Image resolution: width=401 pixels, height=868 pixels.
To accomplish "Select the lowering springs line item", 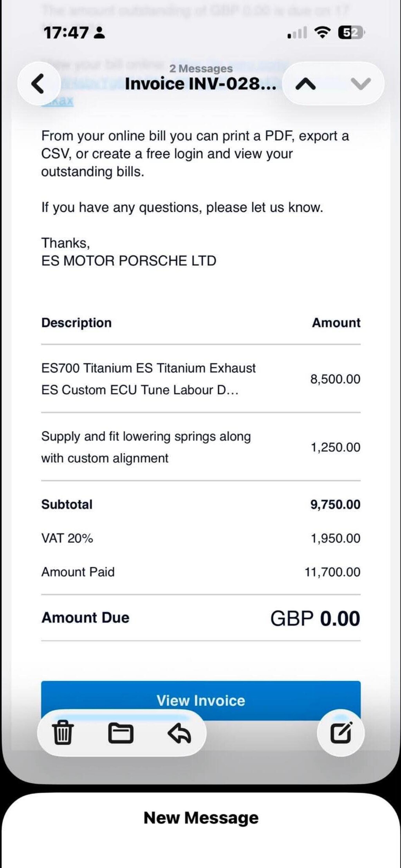I will coord(201,447).
